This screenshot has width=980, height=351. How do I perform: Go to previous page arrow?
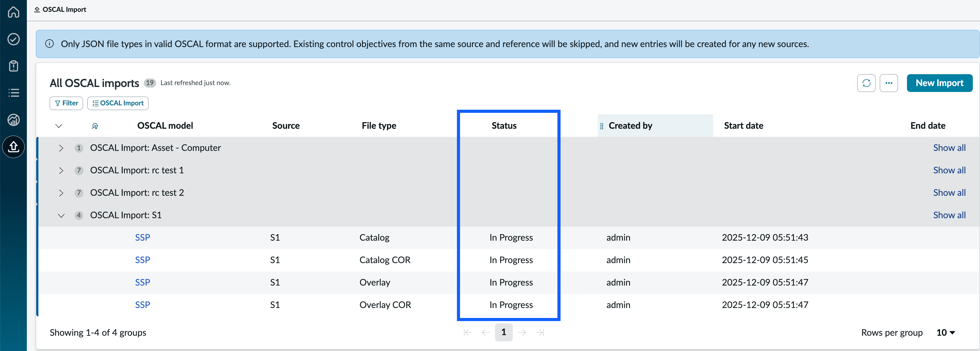coord(485,333)
